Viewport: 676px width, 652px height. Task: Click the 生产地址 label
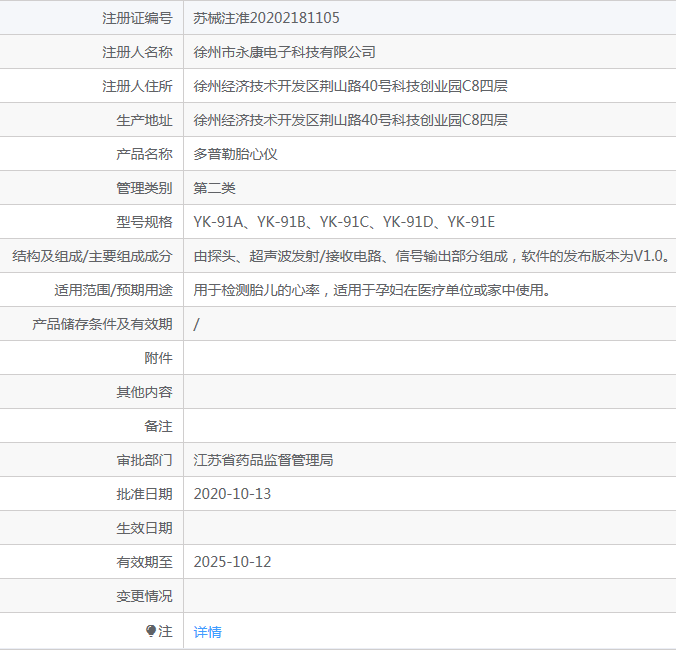pos(144,120)
